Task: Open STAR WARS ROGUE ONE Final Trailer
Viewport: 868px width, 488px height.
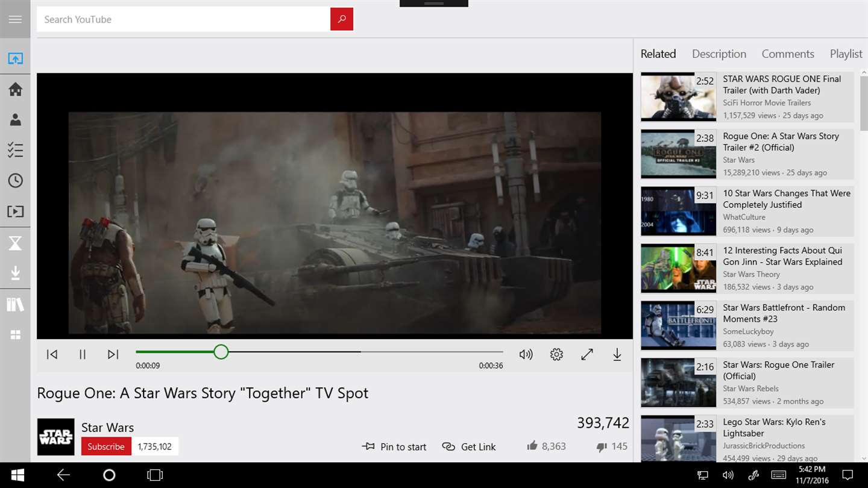Action: (x=747, y=97)
